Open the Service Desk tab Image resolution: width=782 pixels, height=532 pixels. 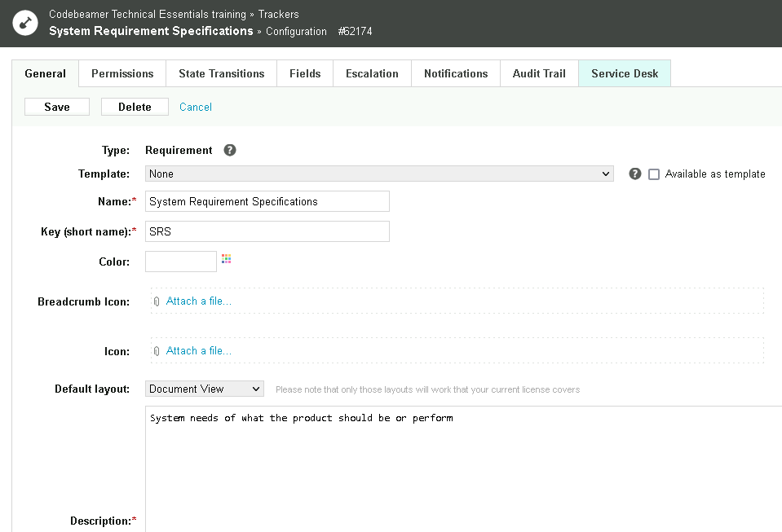625,73
